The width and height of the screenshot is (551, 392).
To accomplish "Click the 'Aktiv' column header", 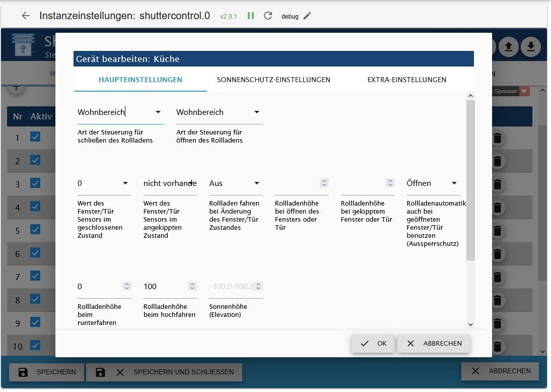I will point(41,116).
